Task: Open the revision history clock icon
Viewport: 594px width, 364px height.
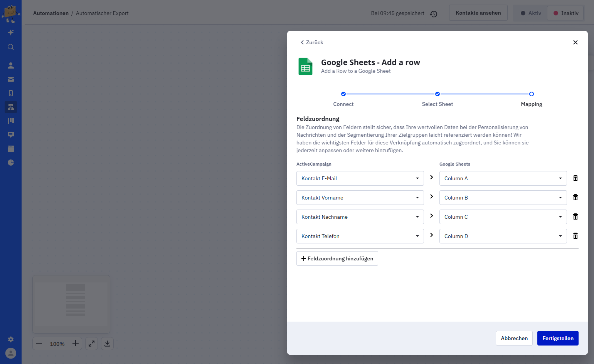Action: pyautogui.click(x=434, y=14)
